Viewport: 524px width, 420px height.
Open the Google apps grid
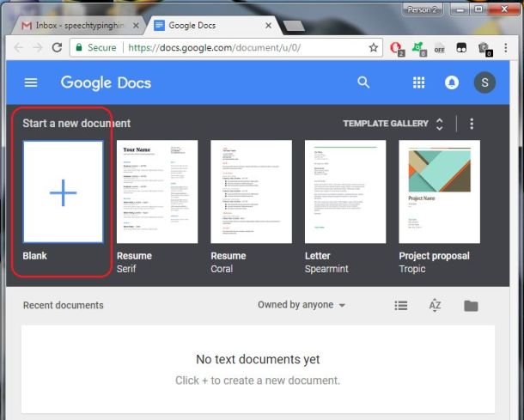(418, 82)
